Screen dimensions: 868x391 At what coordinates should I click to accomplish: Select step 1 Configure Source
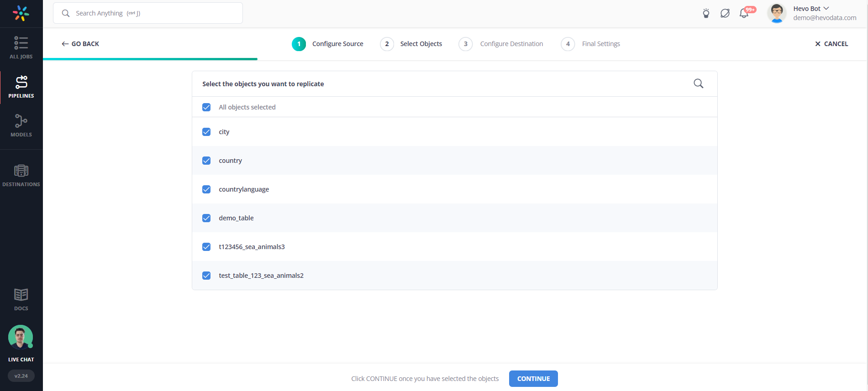328,44
